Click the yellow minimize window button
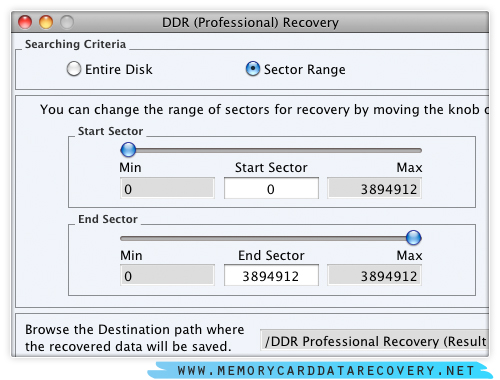This screenshot has height=380, width=500. [46, 22]
